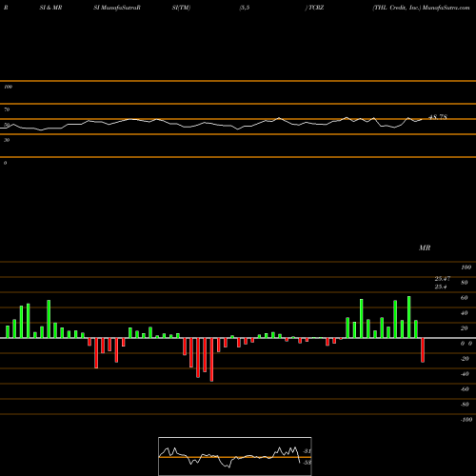Click the '(THL Credit, Inc.)' company name
The width and height of the screenshot is (476, 476).
pyautogui.click(x=397, y=8)
